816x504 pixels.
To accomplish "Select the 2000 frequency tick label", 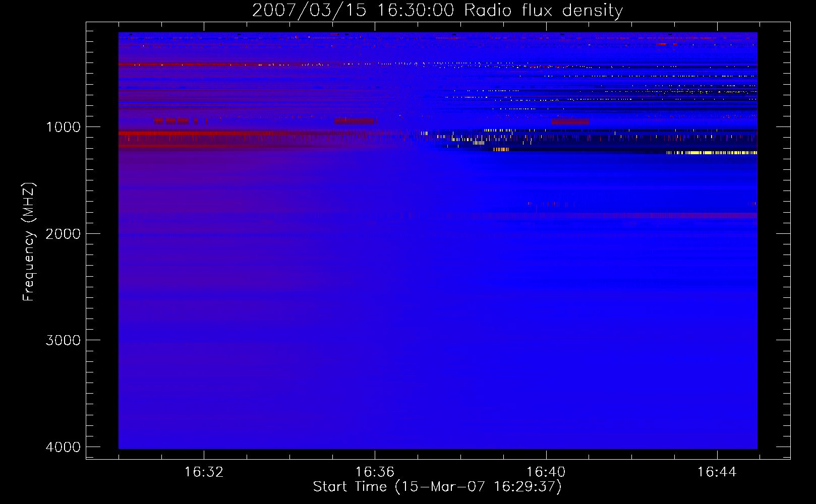I will tap(63, 234).
